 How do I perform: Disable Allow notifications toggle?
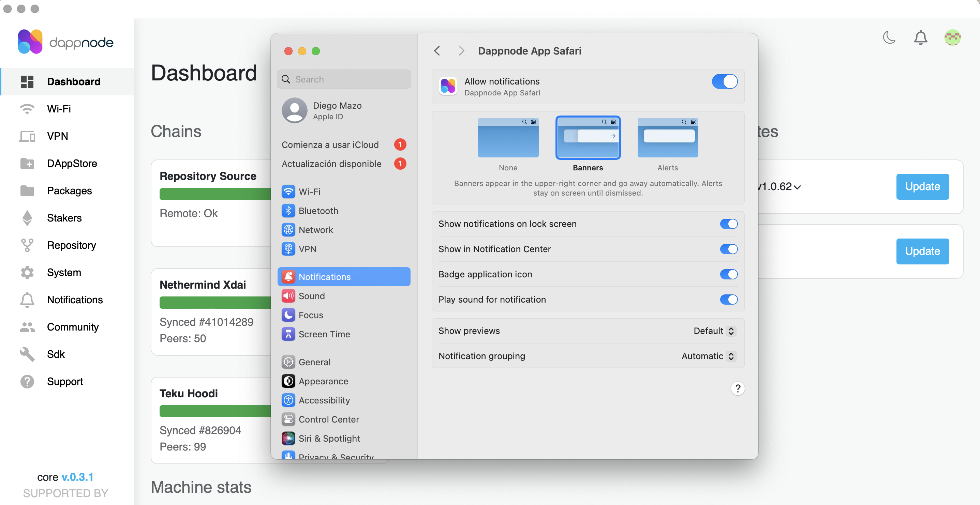coord(724,81)
